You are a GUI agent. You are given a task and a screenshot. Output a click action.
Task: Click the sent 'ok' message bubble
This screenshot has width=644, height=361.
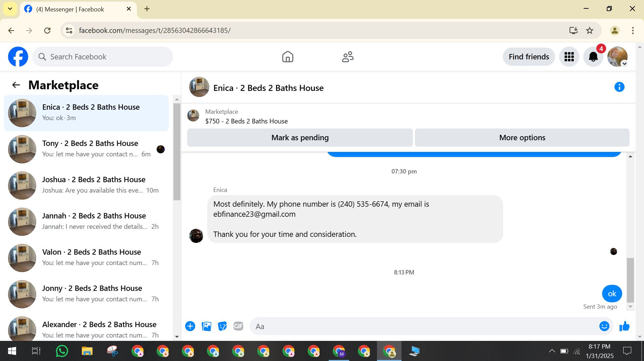[612, 294]
